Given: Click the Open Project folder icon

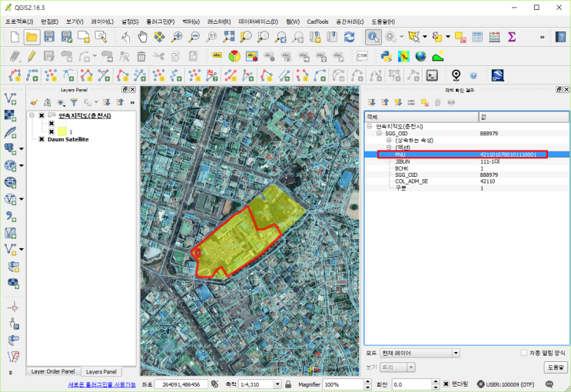Looking at the screenshot, I should coord(32,37).
